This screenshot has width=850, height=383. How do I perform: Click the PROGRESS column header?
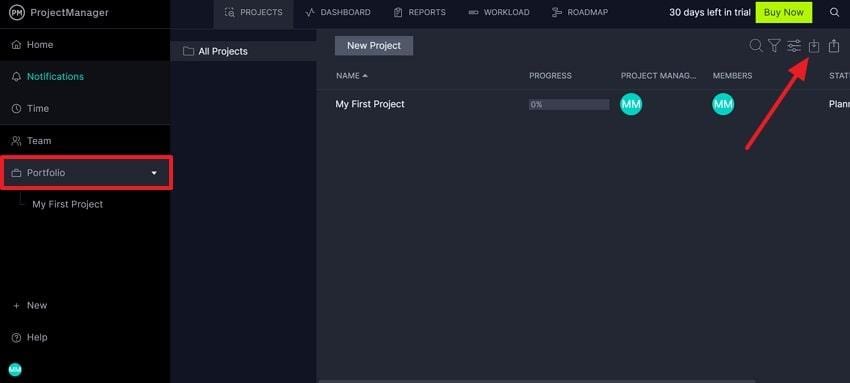pos(550,76)
